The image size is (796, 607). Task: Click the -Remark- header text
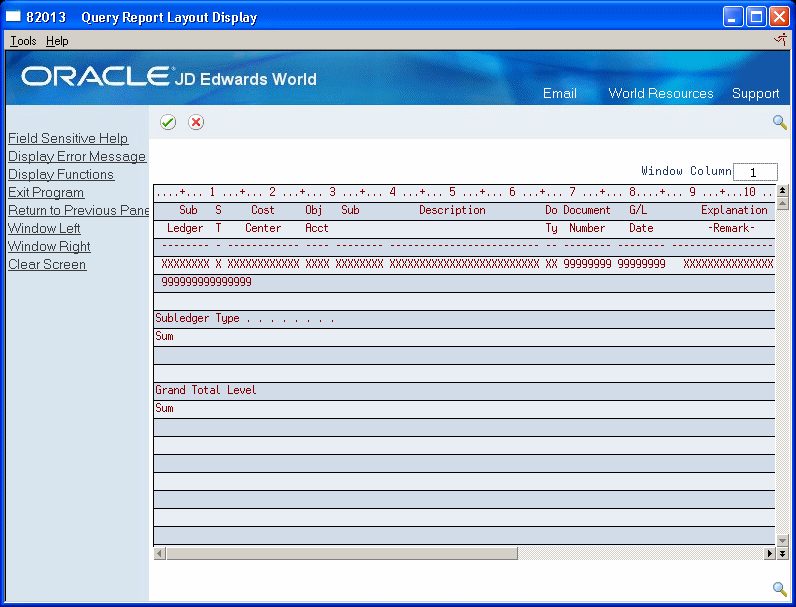pyautogui.click(x=731, y=228)
